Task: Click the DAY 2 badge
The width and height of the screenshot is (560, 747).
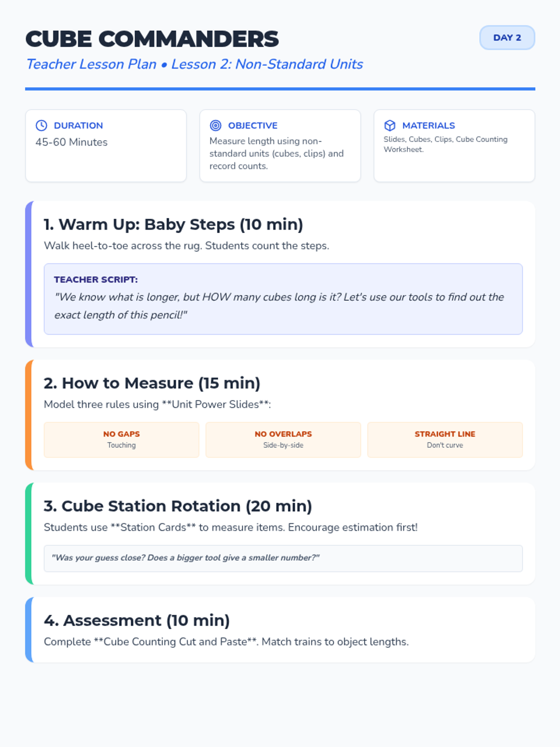Action: (x=507, y=38)
